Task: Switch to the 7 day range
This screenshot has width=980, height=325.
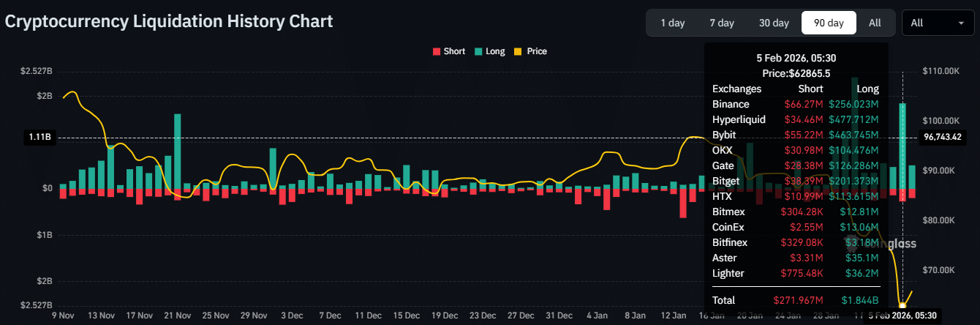Action: tap(721, 23)
